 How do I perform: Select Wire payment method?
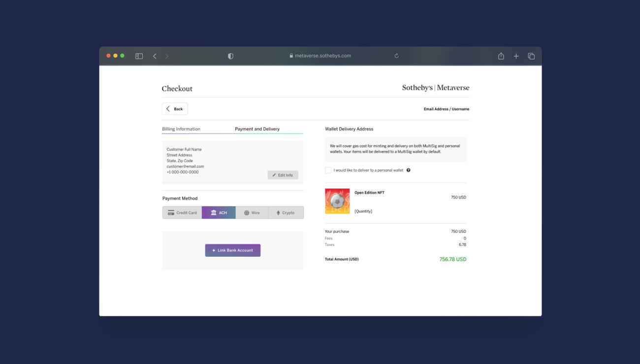tap(252, 212)
